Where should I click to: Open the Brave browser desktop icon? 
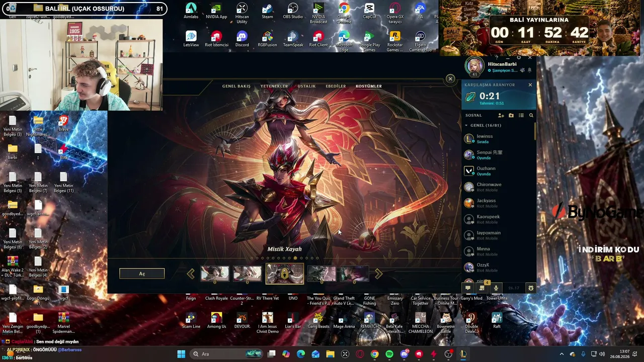63,124
